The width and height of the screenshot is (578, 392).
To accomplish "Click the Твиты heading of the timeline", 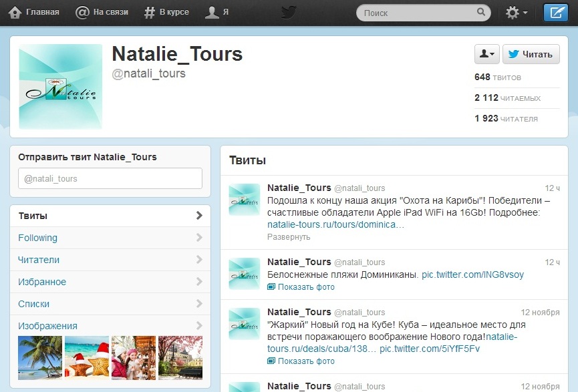I will pyautogui.click(x=247, y=160).
